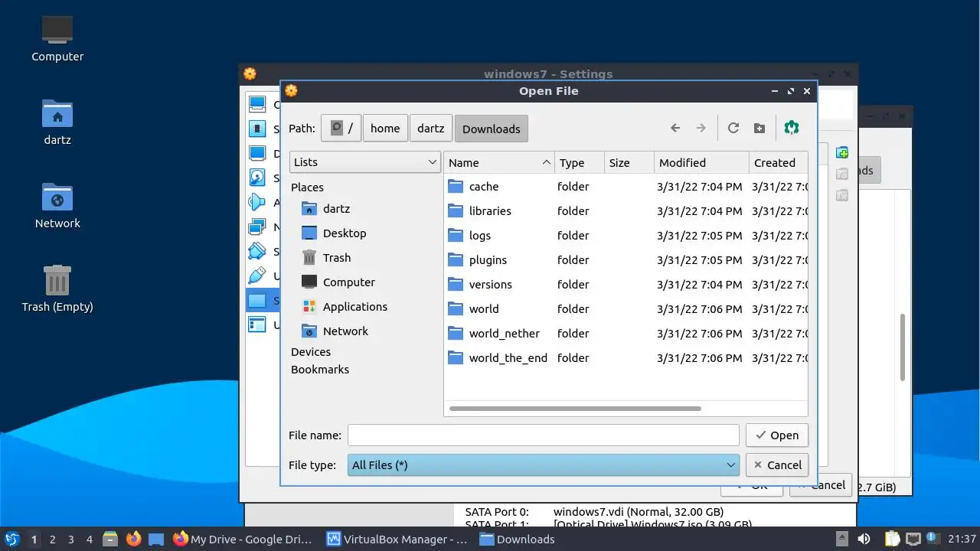Reload the folder listing with the refresh icon
This screenshot has height=551, width=980.
pos(733,129)
